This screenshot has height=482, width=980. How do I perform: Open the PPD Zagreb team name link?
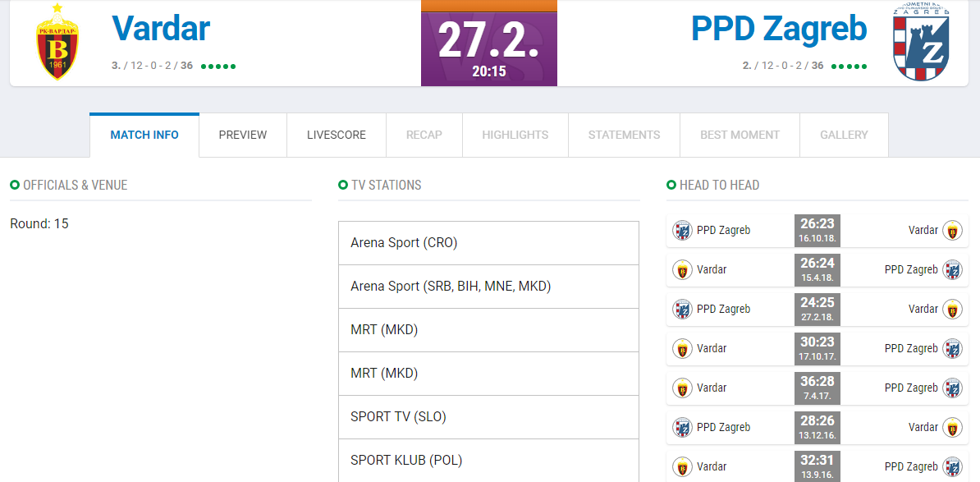click(x=779, y=28)
